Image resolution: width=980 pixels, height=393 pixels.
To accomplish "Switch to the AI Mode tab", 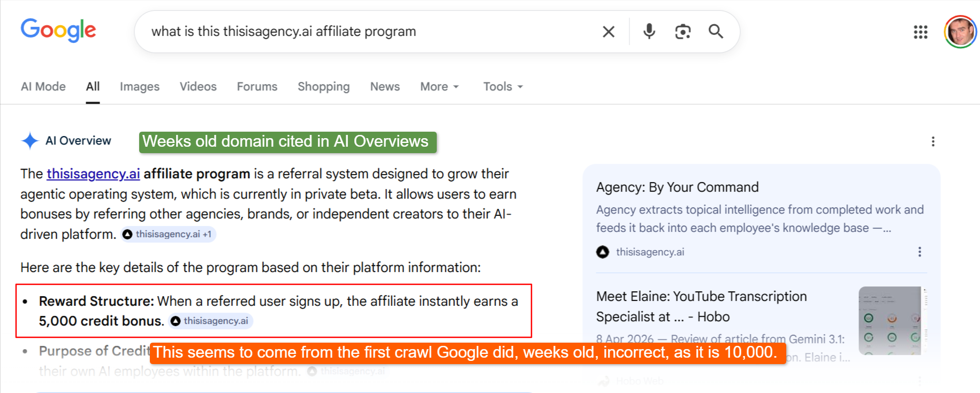I will pos(43,86).
